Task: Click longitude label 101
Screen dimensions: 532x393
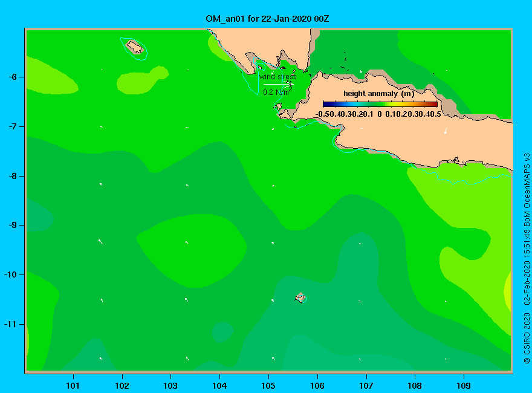Action: coord(73,386)
